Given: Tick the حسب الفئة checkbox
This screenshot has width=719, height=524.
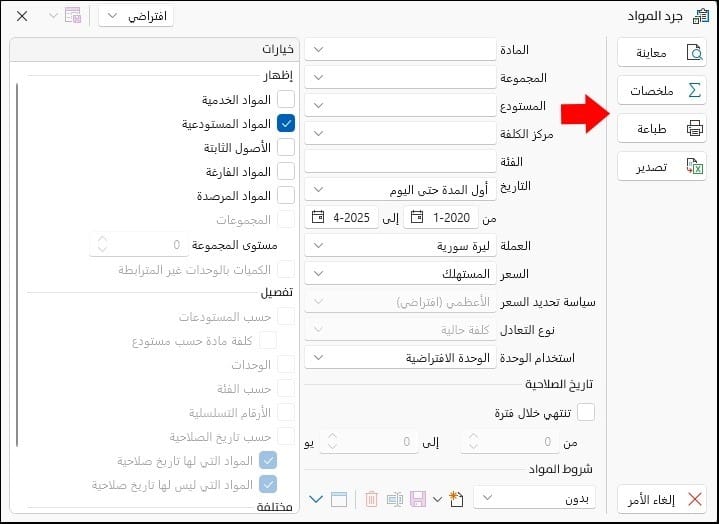Looking at the screenshot, I should point(286,388).
